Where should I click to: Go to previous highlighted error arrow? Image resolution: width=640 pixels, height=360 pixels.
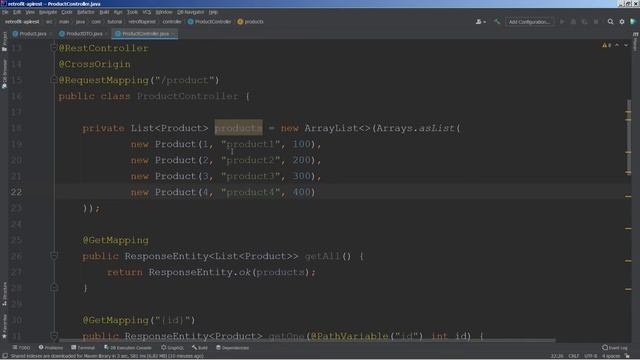click(617, 45)
